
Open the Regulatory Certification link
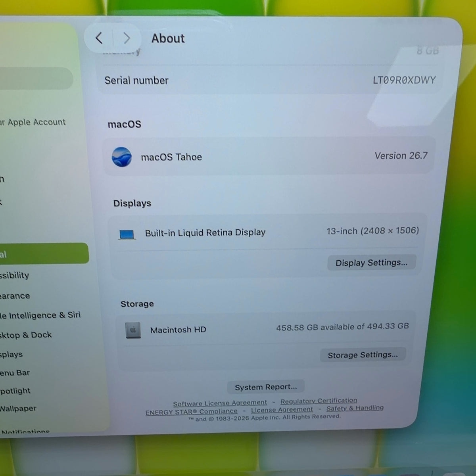pyautogui.click(x=319, y=401)
